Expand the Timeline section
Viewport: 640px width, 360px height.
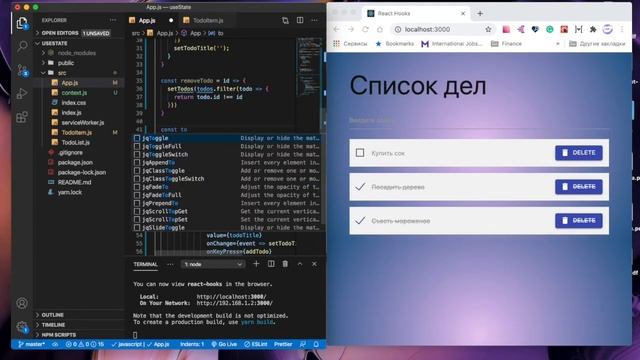[x=53, y=325]
